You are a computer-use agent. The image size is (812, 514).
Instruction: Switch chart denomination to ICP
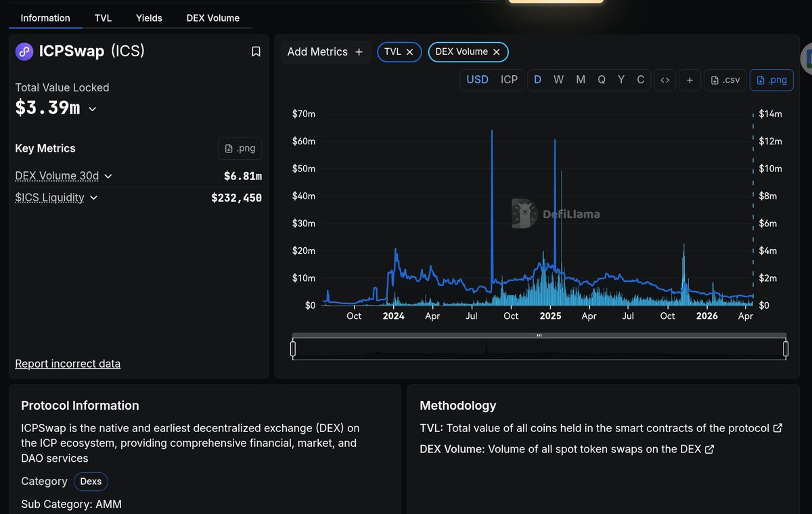click(x=509, y=80)
